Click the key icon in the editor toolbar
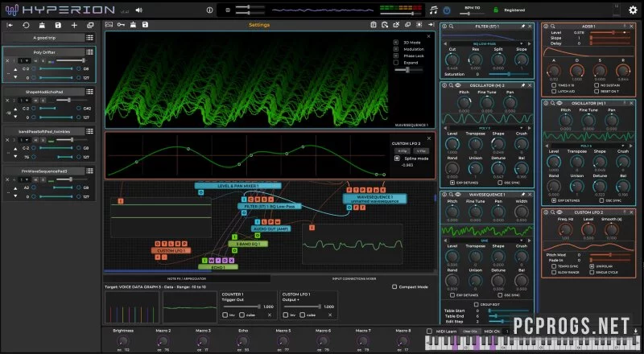The height and width of the screenshot is (354, 644). 121,25
